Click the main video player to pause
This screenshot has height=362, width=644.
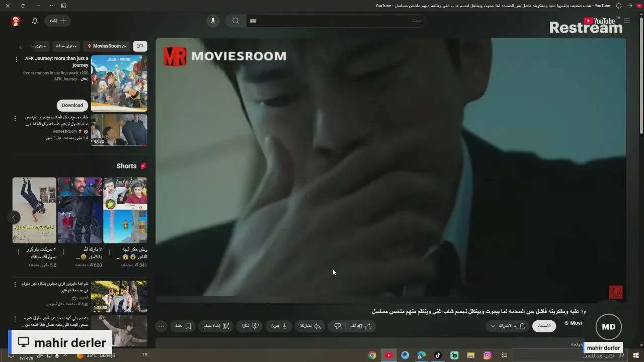390,170
